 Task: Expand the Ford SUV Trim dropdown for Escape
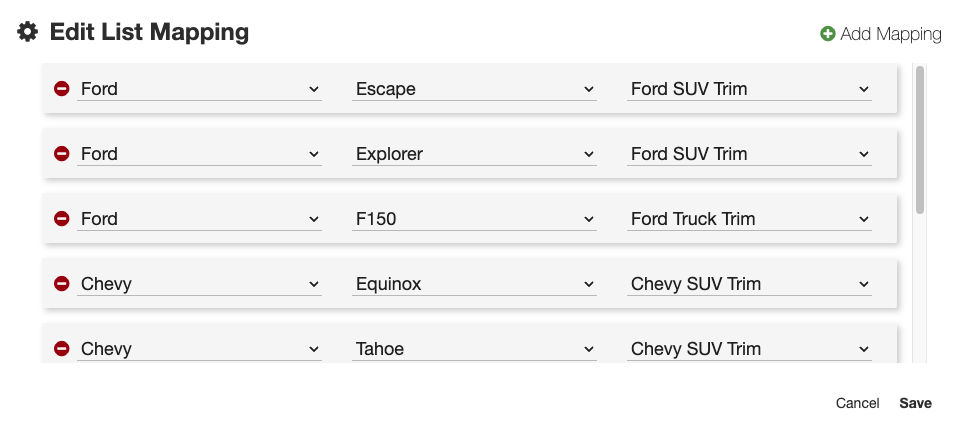tap(750, 89)
